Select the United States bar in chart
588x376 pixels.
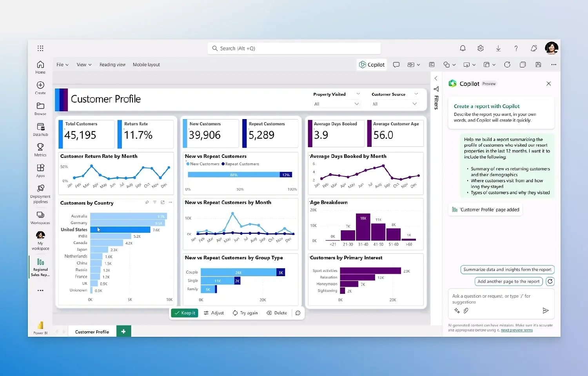click(120, 230)
